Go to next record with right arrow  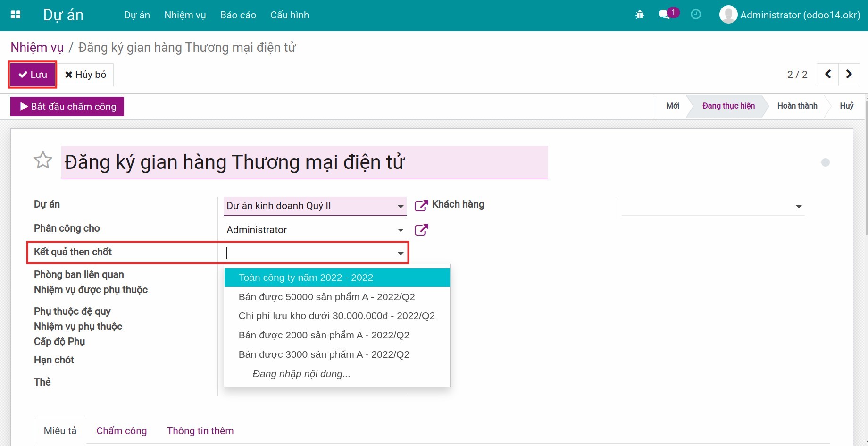(849, 74)
